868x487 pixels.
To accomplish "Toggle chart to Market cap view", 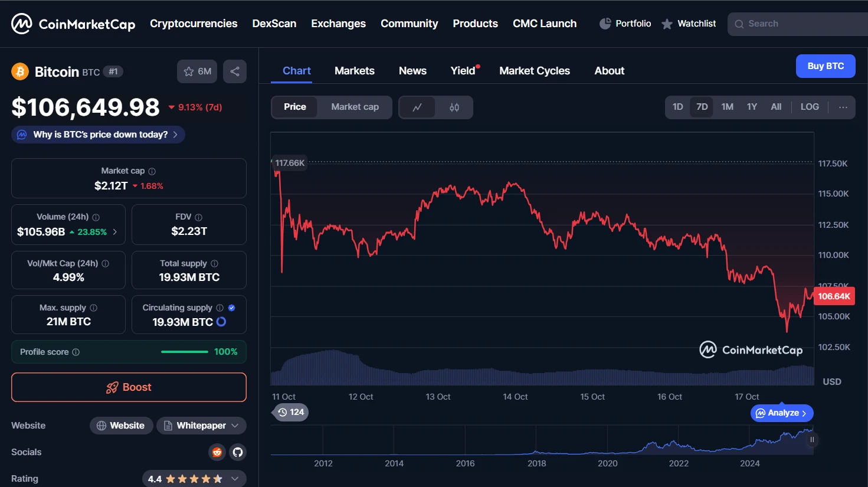I will pos(355,107).
